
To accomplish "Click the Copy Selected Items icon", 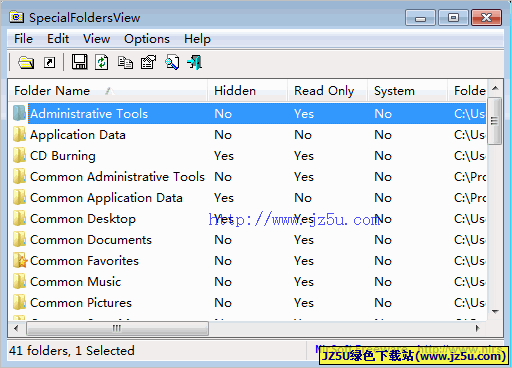I will click(x=125, y=63).
